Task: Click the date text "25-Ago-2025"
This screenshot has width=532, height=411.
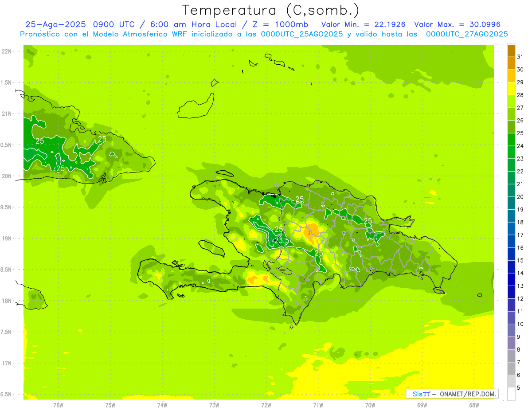Action: pos(55,25)
